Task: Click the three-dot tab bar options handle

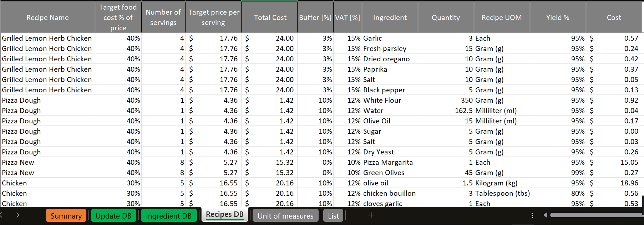Action: tap(532, 215)
